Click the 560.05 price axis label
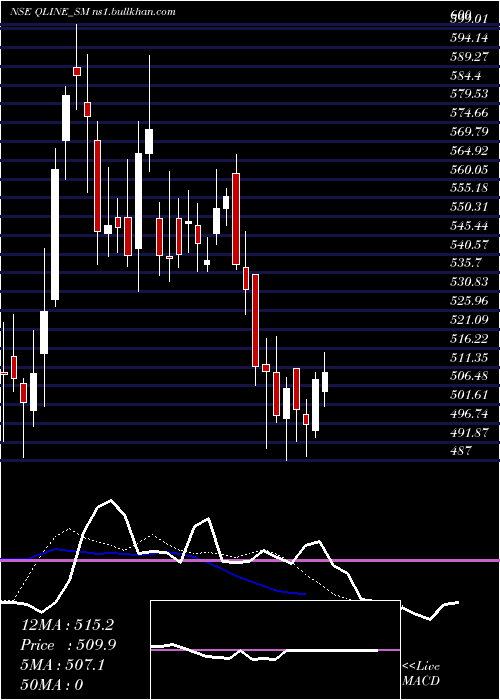This screenshot has height=700, width=500. tap(469, 169)
